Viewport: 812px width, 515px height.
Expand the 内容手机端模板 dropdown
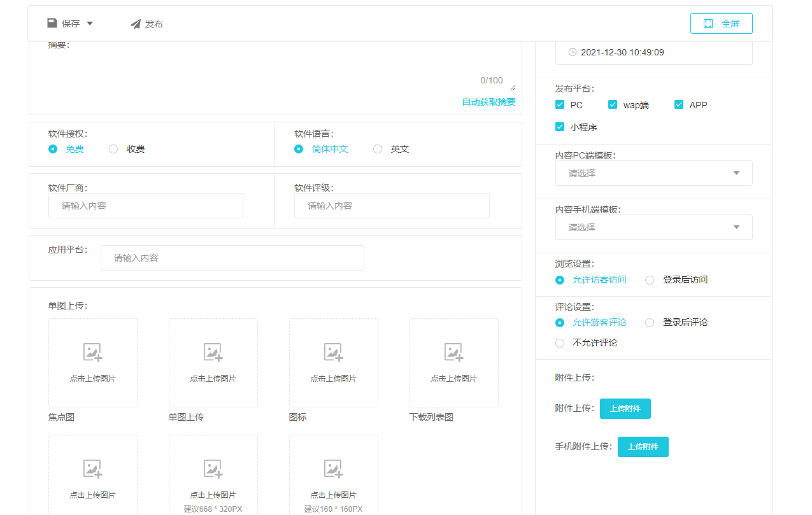653,227
